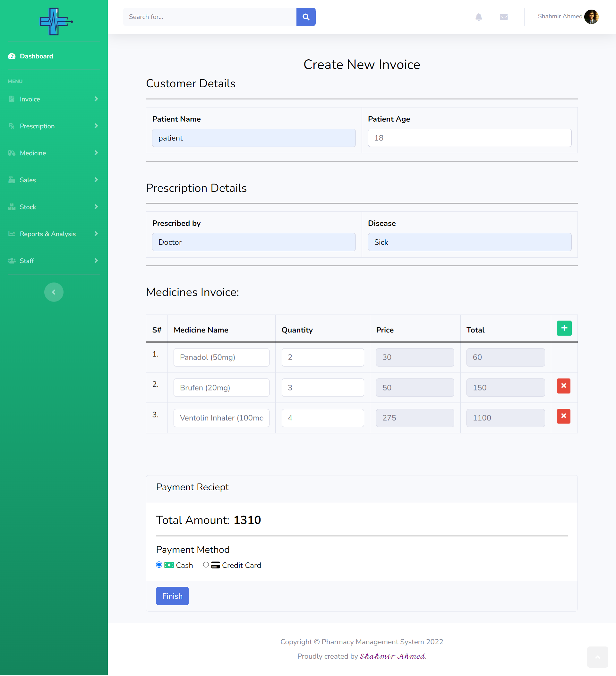This screenshot has width=616, height=676.
Task: Click the blue search magnifier button
Action: pos(305,17)
